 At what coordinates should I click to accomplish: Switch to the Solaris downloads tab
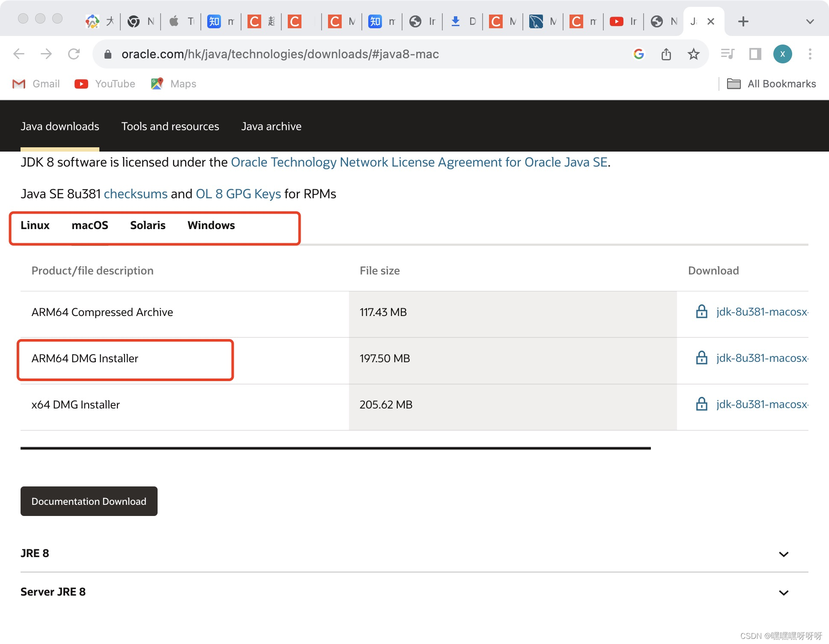tap(148, 225)
